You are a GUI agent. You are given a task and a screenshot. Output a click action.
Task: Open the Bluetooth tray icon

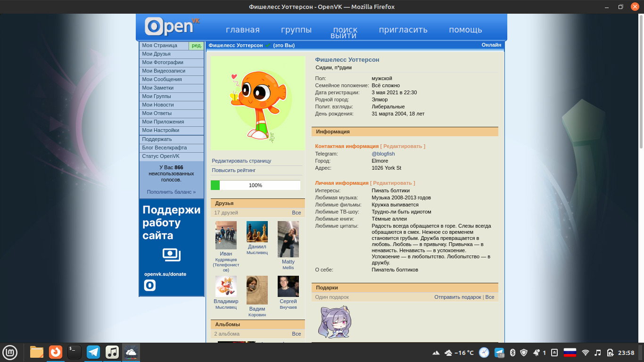pyautogui.click(x=512, y=353)
